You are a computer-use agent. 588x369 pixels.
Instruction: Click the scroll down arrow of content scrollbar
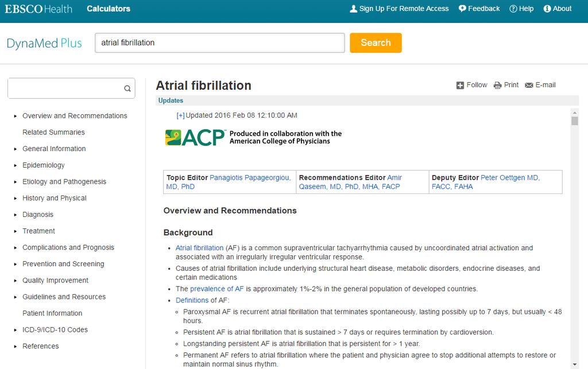[x=574, y=364]
